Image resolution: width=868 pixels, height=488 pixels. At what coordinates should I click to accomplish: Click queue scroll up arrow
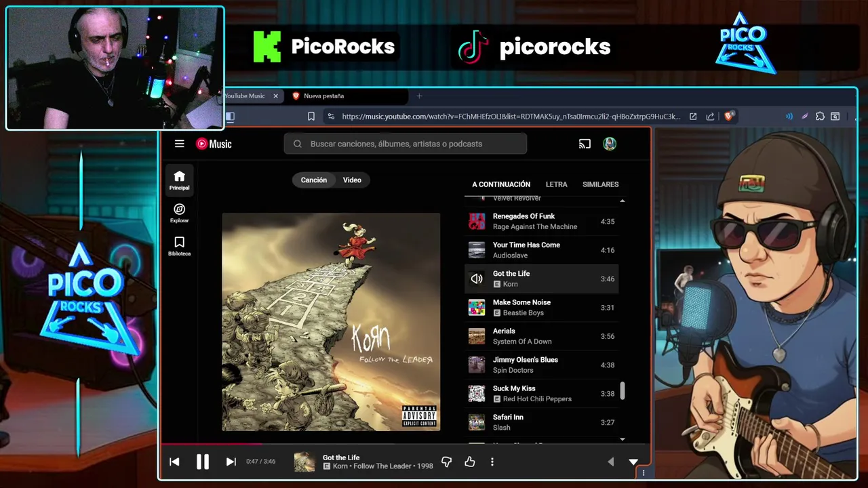point(623,201)
